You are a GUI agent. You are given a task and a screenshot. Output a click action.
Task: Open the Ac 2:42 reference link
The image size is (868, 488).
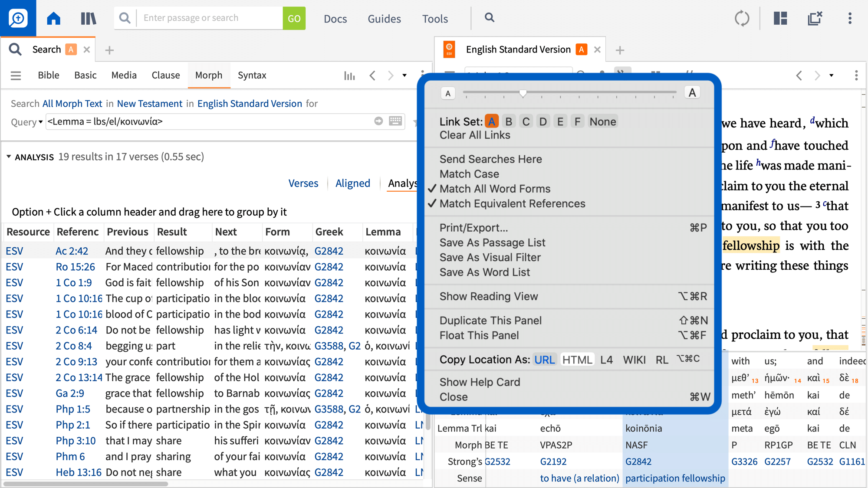click(x=72, y=251)
